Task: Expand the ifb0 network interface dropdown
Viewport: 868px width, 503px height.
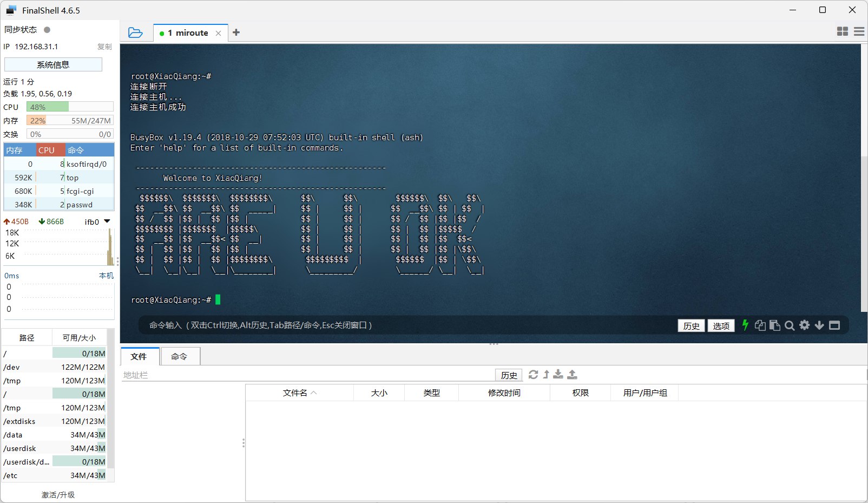Action: (x=107, y=221)
